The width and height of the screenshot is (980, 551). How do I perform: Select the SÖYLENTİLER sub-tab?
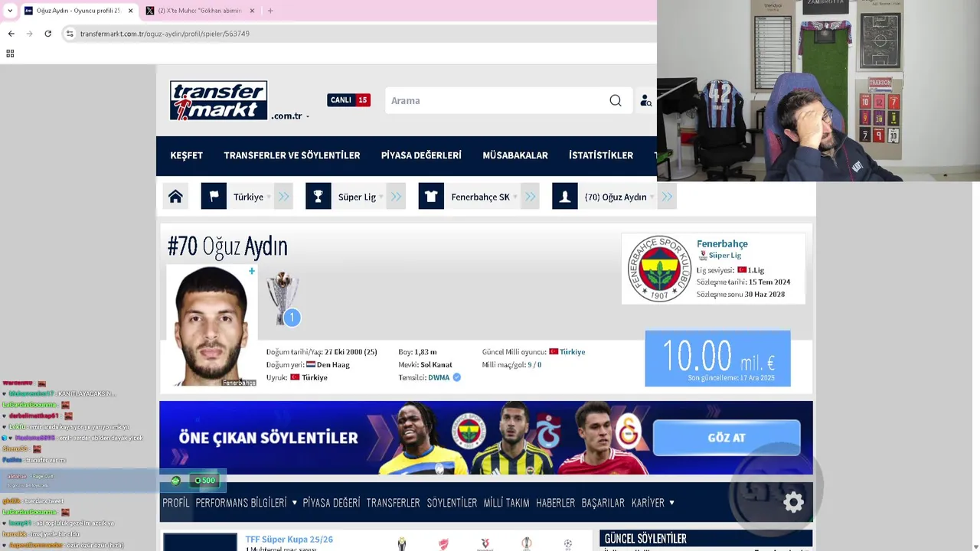pyautogui.click(x=452, y=503)
